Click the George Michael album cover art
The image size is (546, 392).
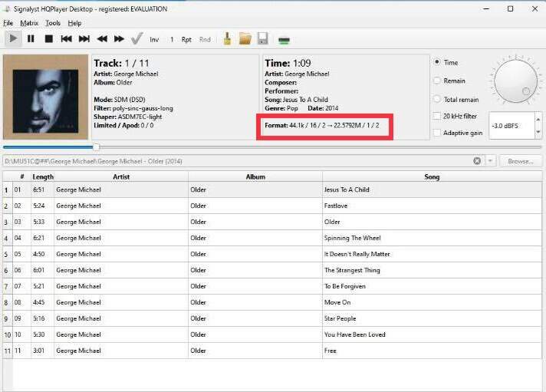45,97
